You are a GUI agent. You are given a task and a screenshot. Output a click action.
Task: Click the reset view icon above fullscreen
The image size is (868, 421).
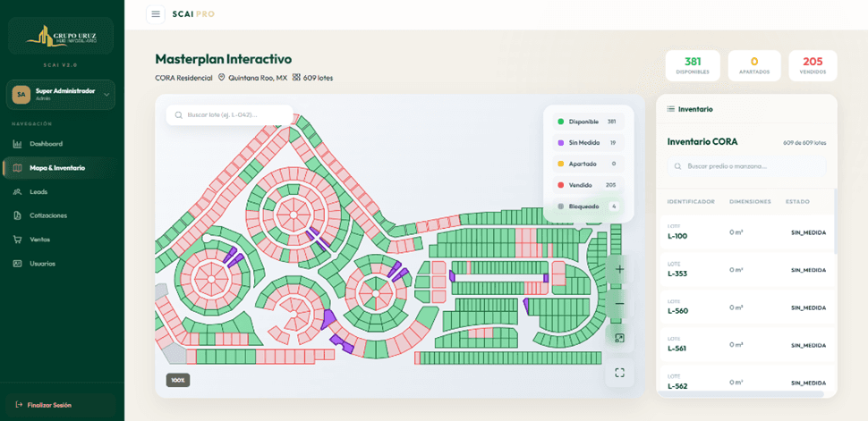point(619,338)
